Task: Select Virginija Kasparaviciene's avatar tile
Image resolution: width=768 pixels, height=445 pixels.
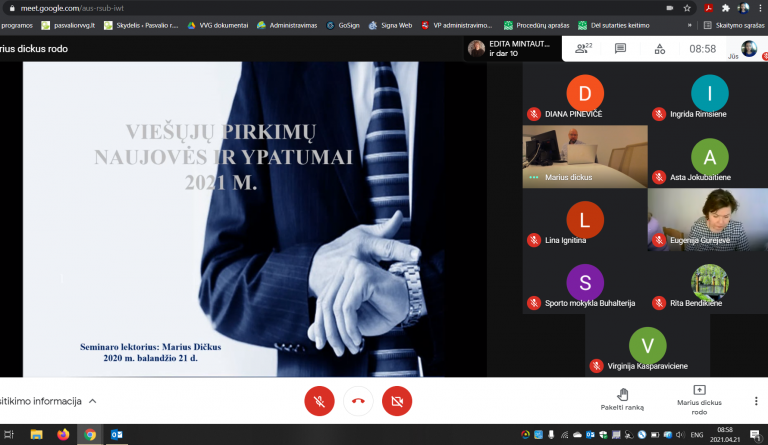Action: point(648,346)
